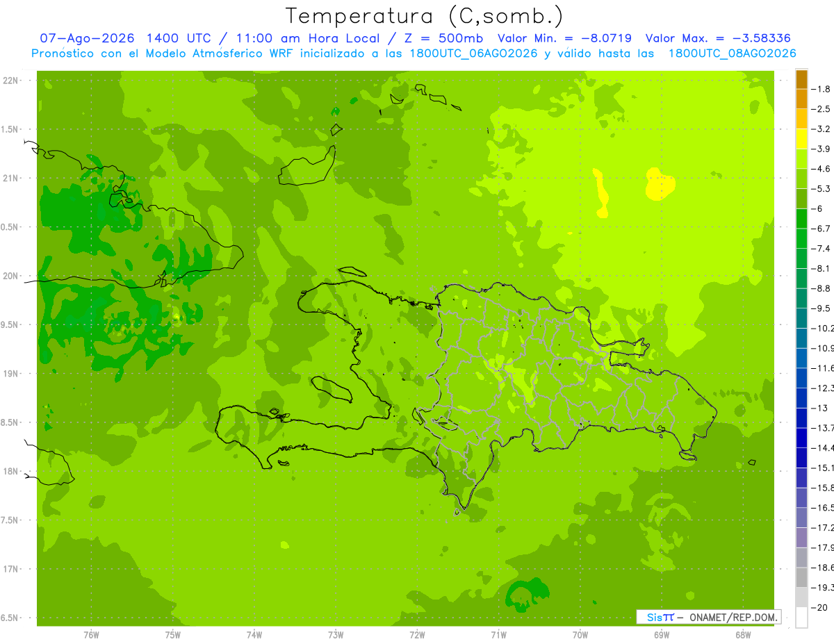Click the -5.3 legend value
Viewport: 834px width, 644px height.
pos(821,189)
